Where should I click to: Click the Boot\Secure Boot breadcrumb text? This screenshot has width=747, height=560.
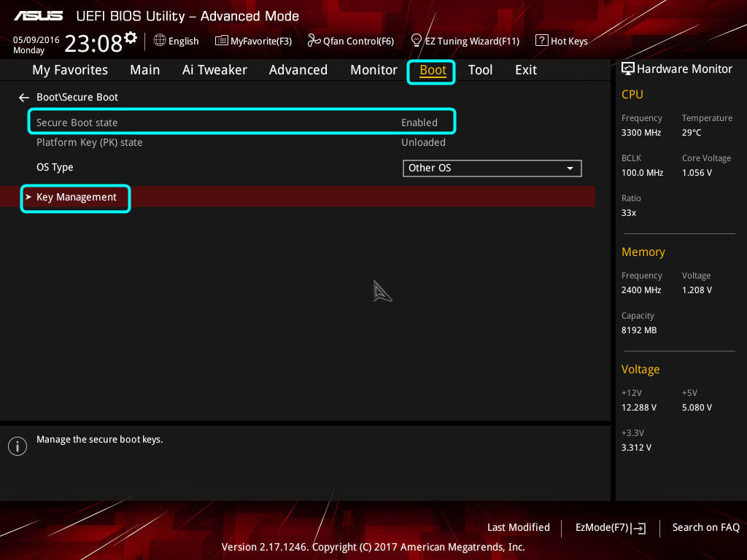pyautogui.click(x=77, y=97)
